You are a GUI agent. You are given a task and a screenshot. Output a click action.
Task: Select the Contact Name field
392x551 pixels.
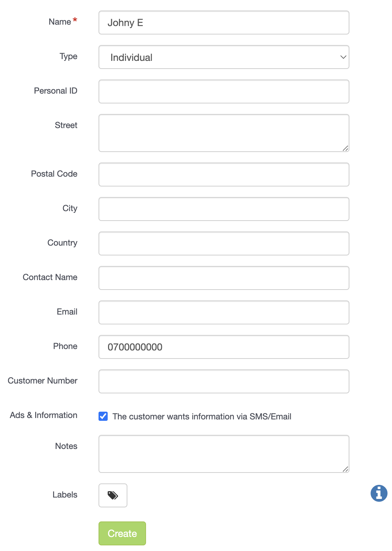coord(224,278)
